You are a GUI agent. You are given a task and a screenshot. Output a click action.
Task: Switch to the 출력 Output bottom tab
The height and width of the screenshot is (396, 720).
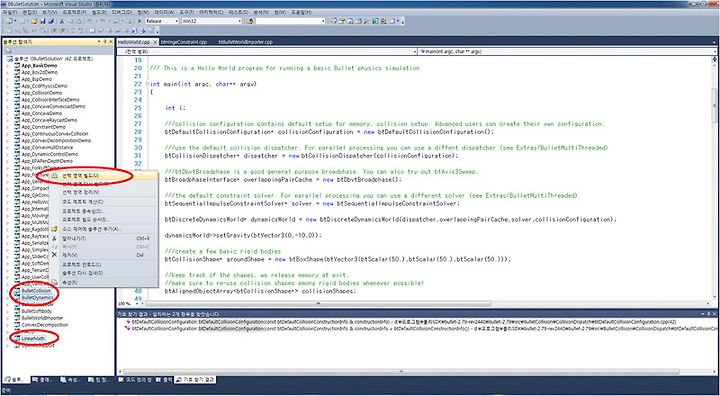[165, 380]
